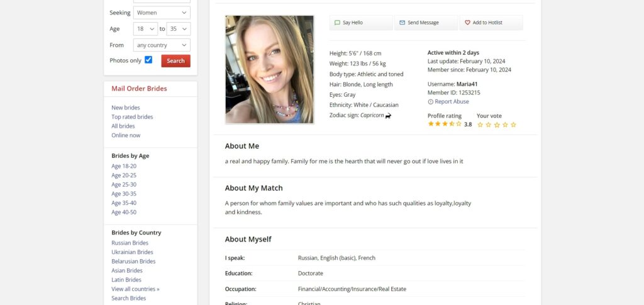
Task: Give a three-star vote rating
Action: 497,125
